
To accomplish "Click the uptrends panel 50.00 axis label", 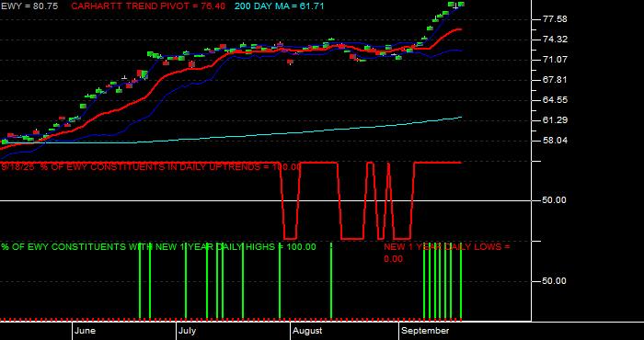I will tap(555, 200).
